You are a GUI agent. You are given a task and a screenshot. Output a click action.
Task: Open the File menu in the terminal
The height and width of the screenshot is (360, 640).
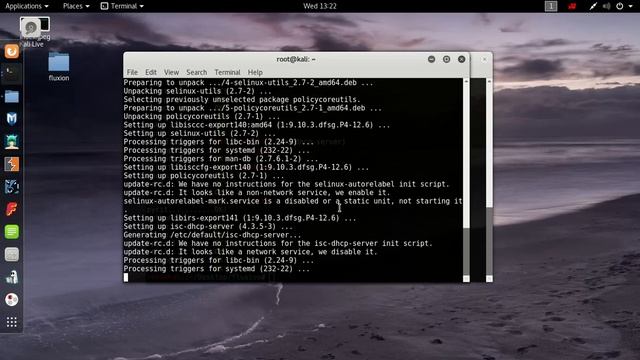[x=132, y=72]
